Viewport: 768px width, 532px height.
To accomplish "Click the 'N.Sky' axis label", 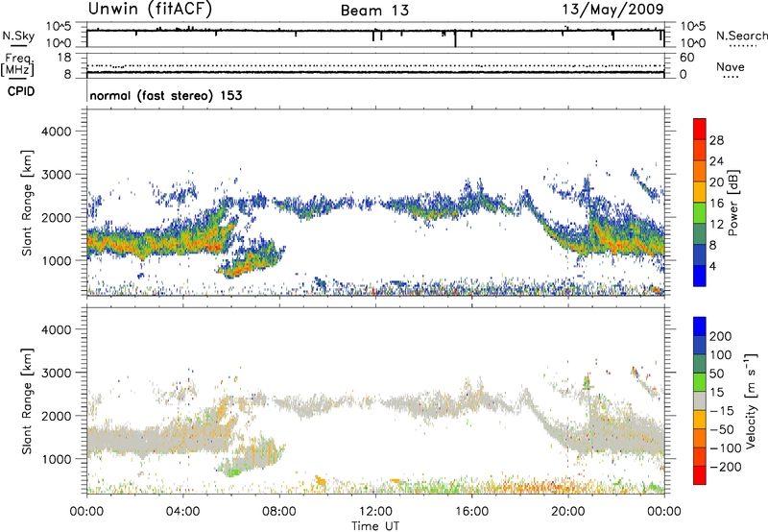I will 18,36.
